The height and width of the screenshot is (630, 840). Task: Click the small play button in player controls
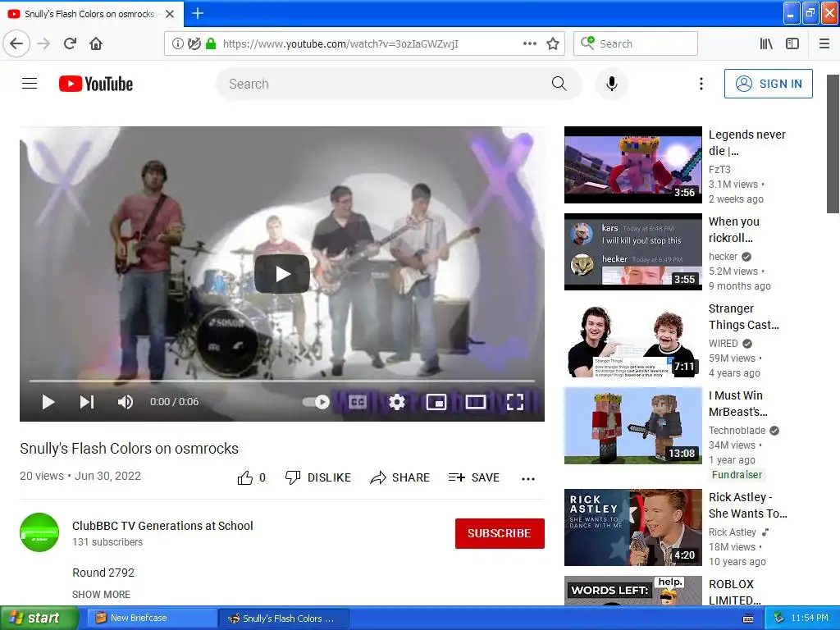click(x=48, y=402)
